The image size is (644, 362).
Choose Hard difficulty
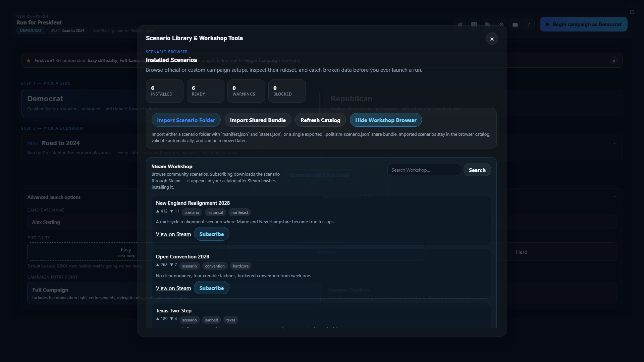point(521,252)
